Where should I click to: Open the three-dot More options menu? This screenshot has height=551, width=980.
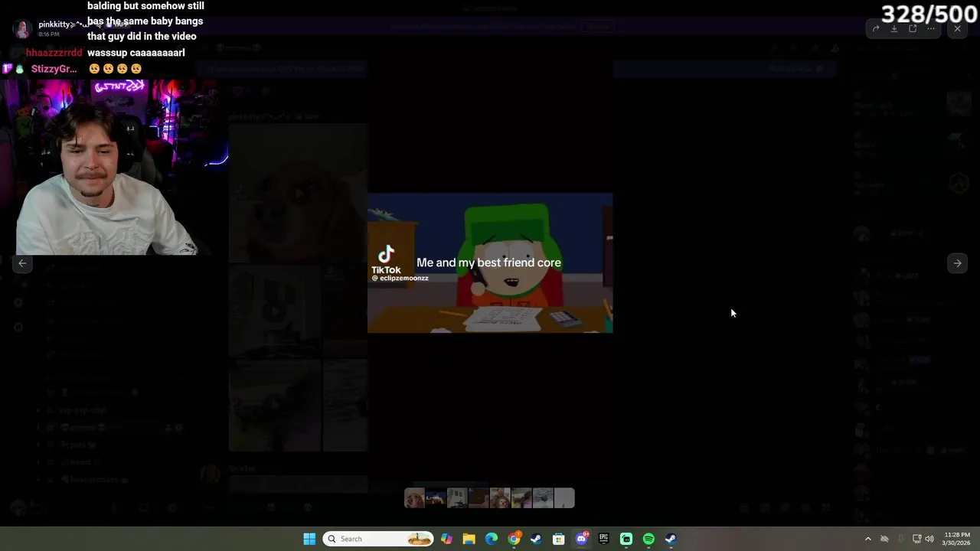(931, 29)
